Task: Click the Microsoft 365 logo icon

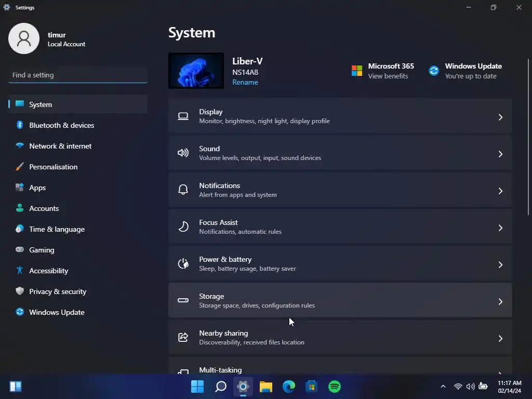Action: coord(356,71)
